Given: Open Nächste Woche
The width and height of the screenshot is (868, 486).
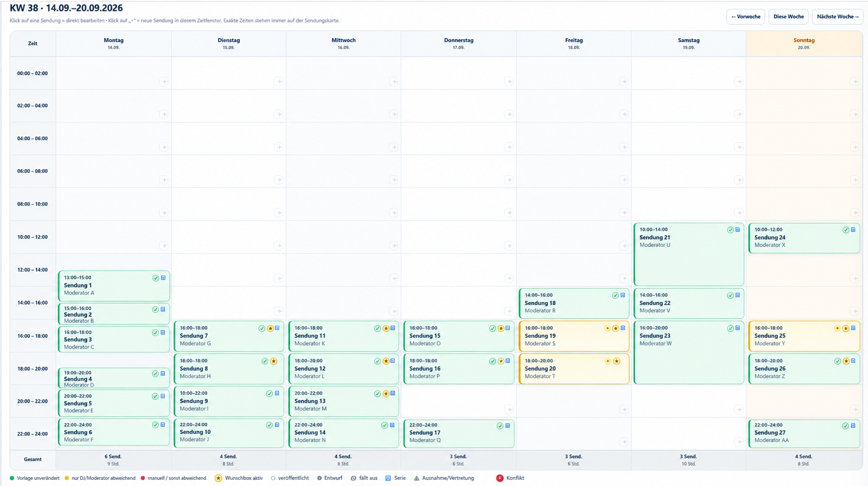Looking at the screenshot, I should [x=837, y=17].
